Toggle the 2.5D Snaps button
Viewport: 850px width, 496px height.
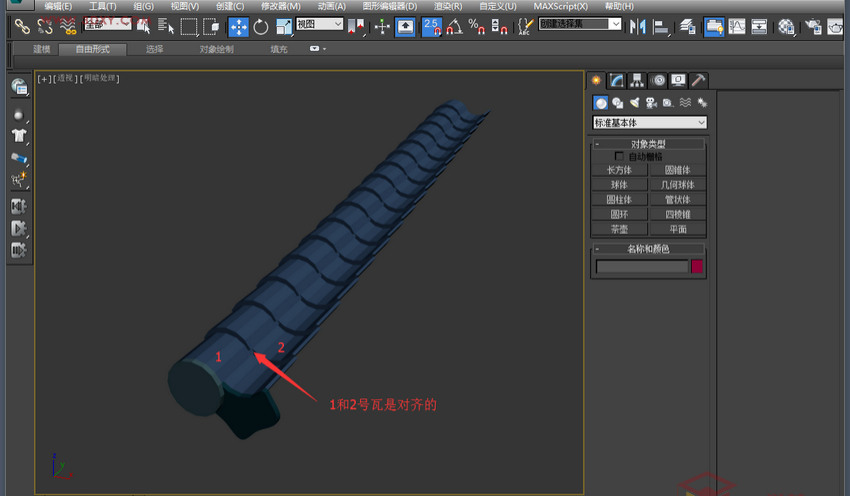point(432,26)
